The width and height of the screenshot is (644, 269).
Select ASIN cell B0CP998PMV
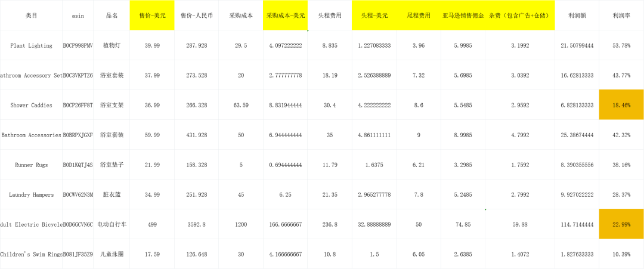coord(78,45)
